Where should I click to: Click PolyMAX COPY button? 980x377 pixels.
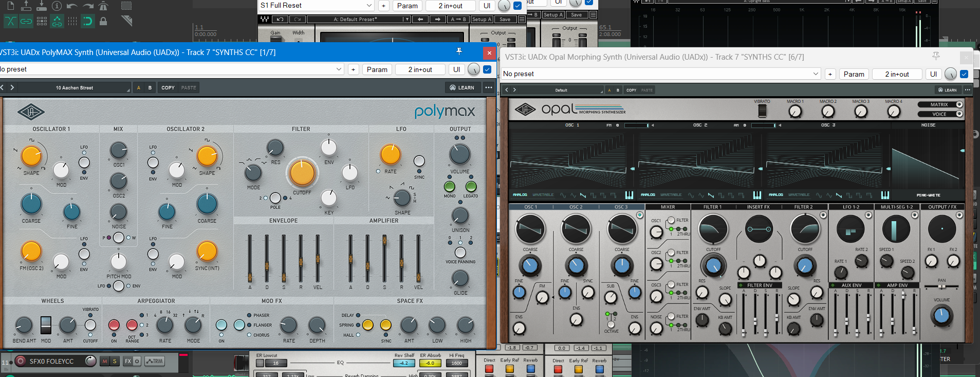pyautogui.click(x=168, y=87)
